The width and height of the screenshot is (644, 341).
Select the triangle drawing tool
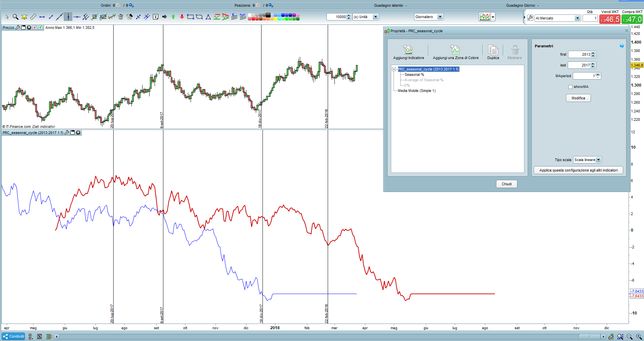click(208, 17)
